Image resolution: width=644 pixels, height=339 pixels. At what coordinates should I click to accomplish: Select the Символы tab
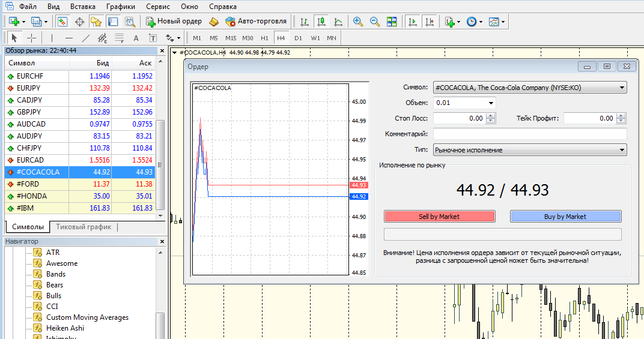coord(28,227)
